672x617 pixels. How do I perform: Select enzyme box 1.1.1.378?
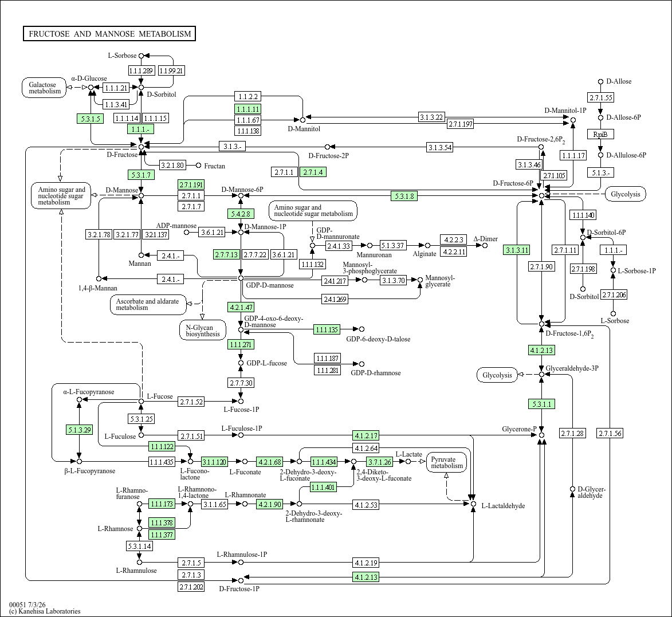(x=162, y=522)
